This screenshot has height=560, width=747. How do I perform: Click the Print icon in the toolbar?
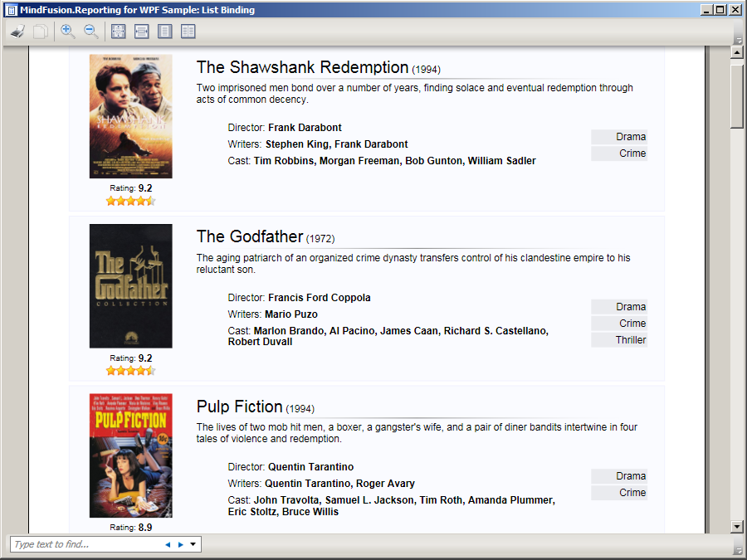pos(17,32)
